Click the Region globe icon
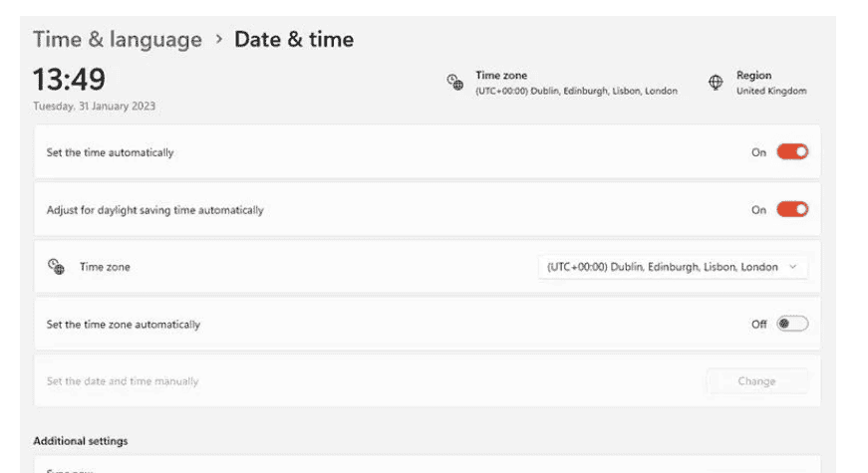 [x=716, y=83]
